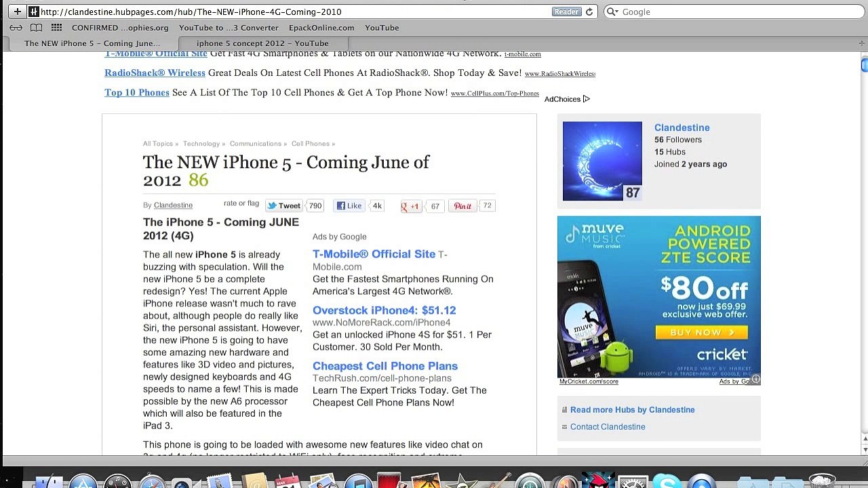Go to All Topics breadcrumb

[x=158, y=144]
